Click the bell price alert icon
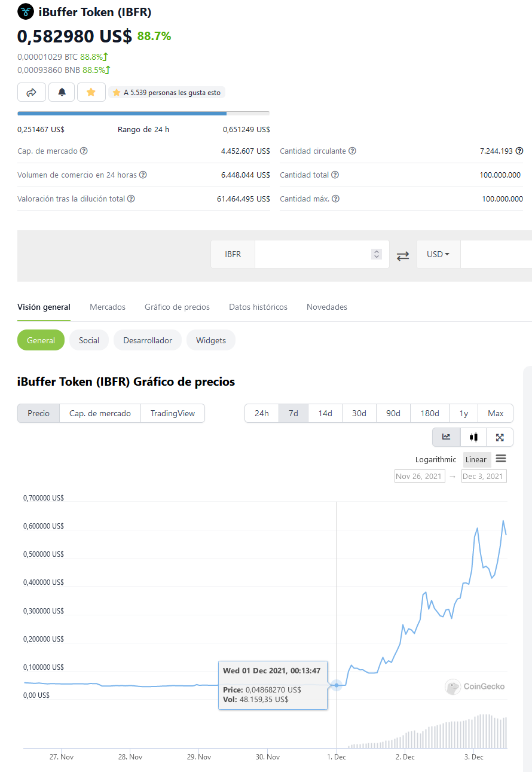The image size is (532, 772). (62, 92)
